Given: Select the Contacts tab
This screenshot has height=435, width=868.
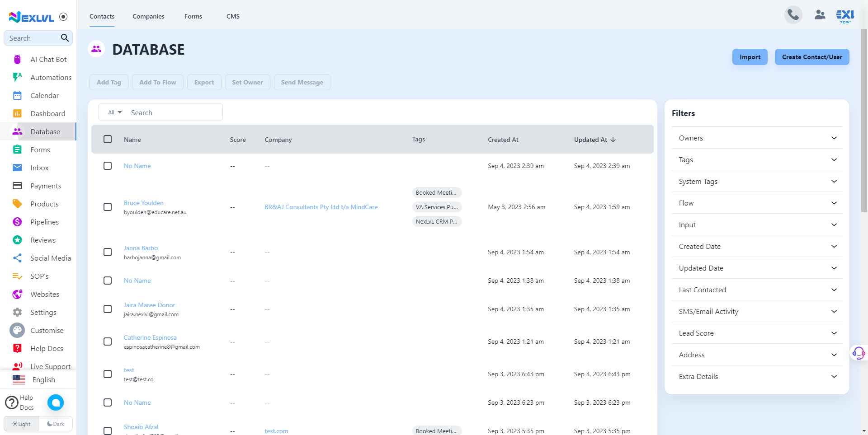Looking at the screenshot, I should tap(102, 16).
